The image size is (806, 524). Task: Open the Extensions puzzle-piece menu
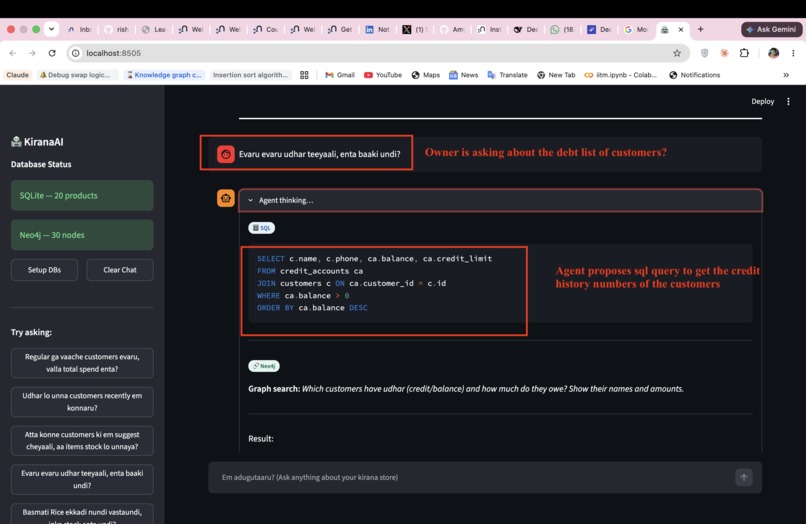pos(744,53)
